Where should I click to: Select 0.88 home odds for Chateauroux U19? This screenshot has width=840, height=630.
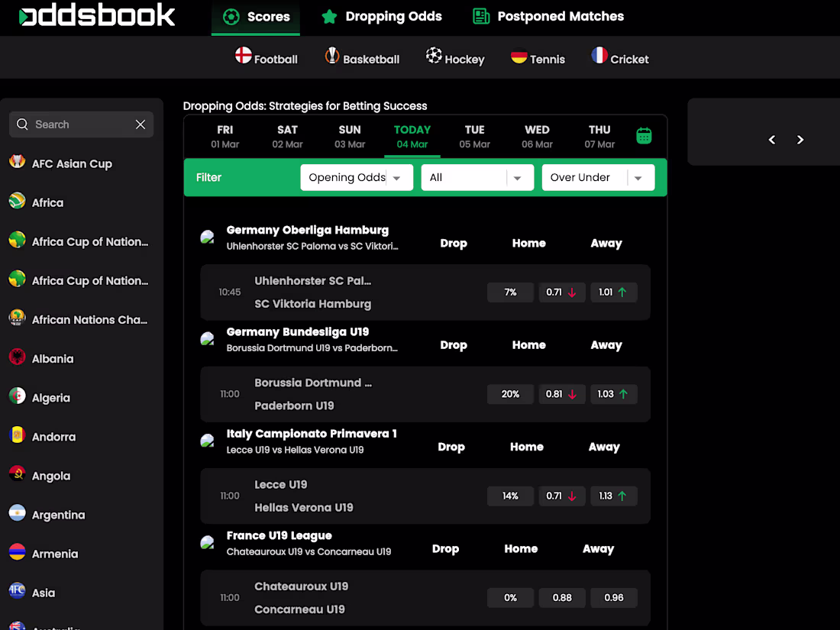pos(561,597)
